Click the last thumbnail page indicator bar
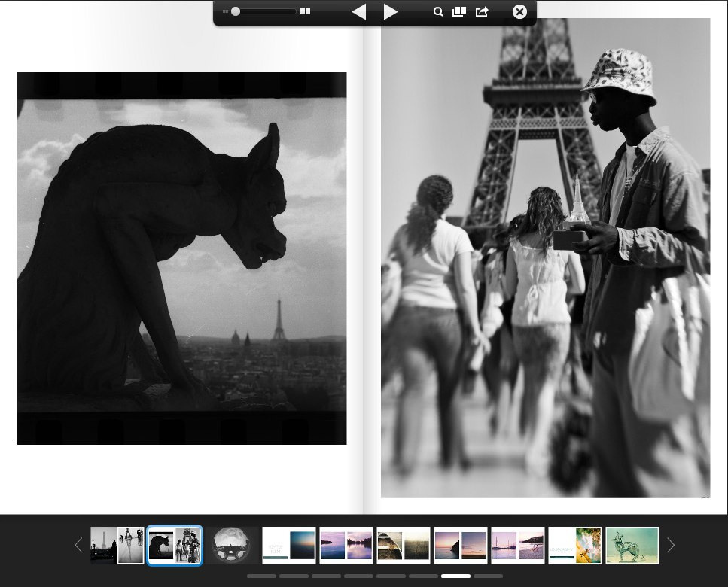 coord(488,576)
